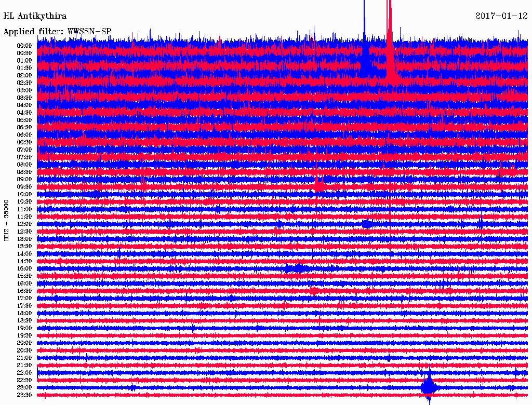Viewport: 532px width, 405px height.
Task: Click the 03:00 time label
Action: [24, 90]
